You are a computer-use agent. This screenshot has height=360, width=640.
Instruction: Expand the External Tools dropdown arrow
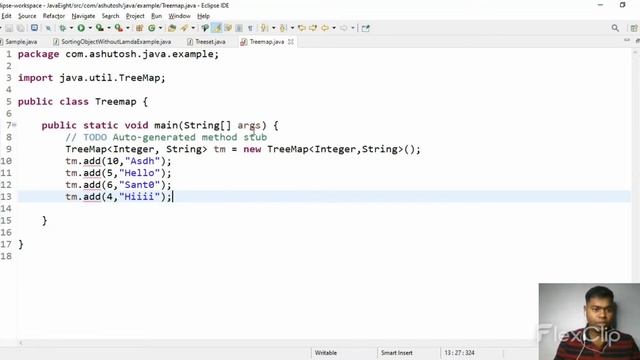point(128,28)
